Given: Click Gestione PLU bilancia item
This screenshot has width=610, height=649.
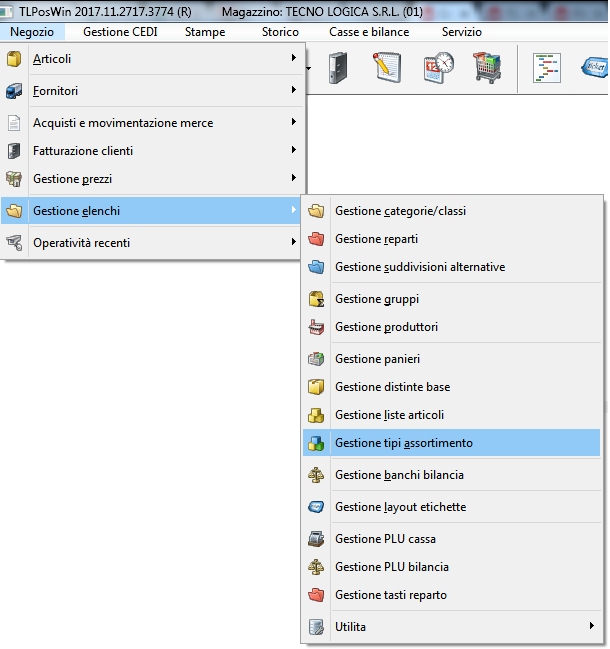Looking at the screenshot, I should [392, 567].
